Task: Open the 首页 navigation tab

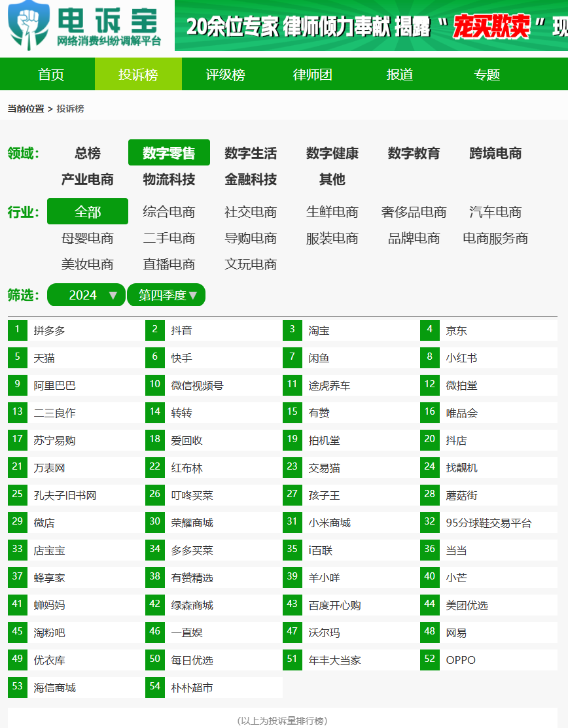Action: [x=51, y=75]
